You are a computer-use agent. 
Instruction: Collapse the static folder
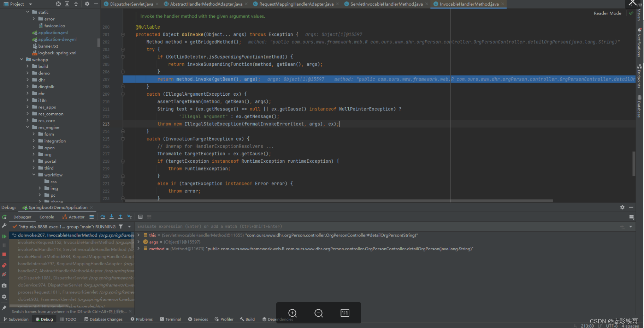point(28,12)
